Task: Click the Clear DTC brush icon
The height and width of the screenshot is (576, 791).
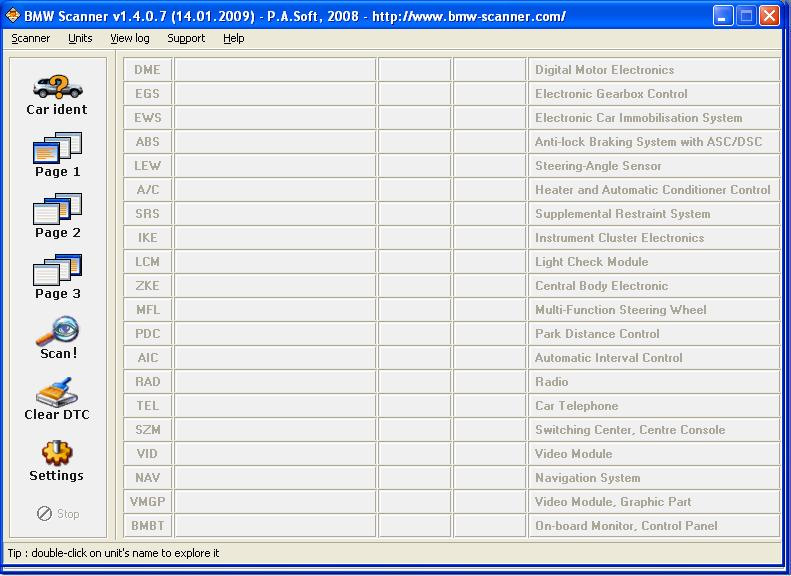Action: (56, 392)
